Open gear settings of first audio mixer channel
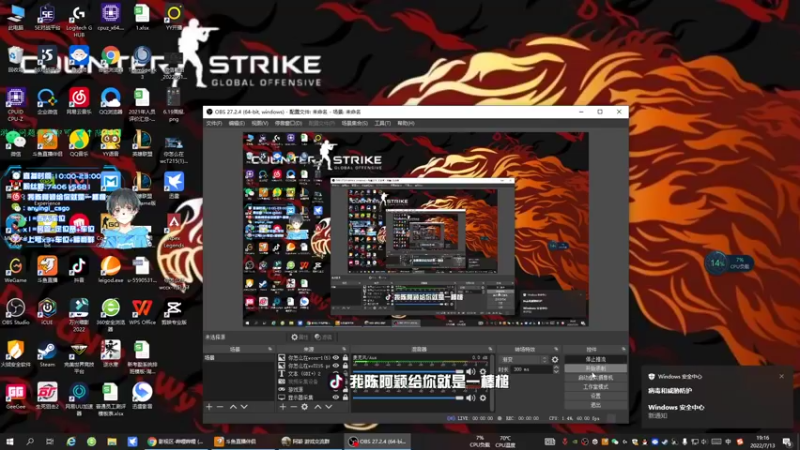 click(x=483, y=371)
